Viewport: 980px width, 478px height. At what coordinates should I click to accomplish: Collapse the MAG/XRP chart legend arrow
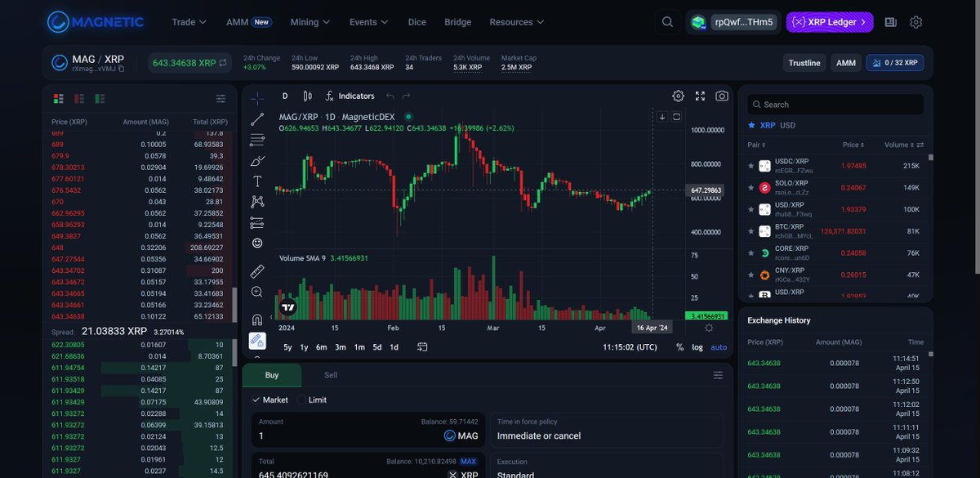point(662,117)
